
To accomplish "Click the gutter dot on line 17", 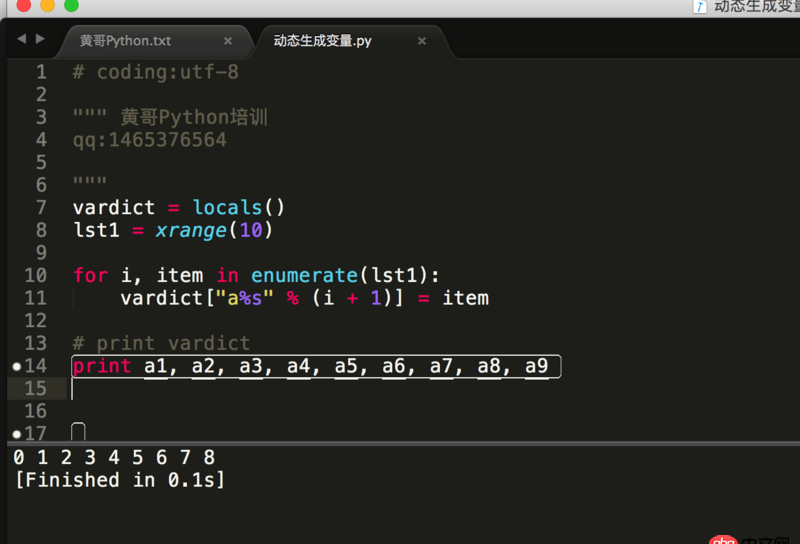I will (16, 434).
